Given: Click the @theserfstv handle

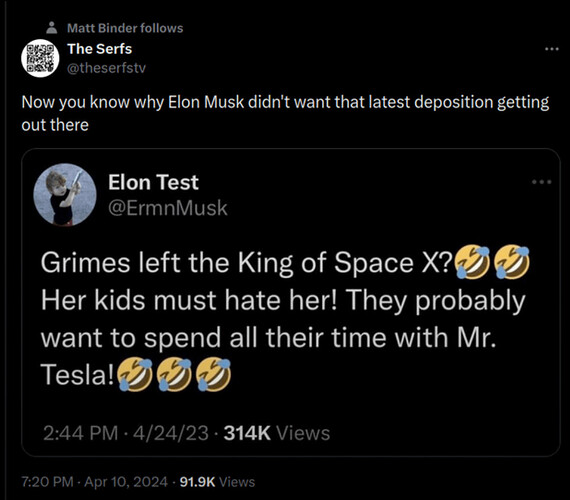Looking at the screenshot, I should [x=106, y=68].
